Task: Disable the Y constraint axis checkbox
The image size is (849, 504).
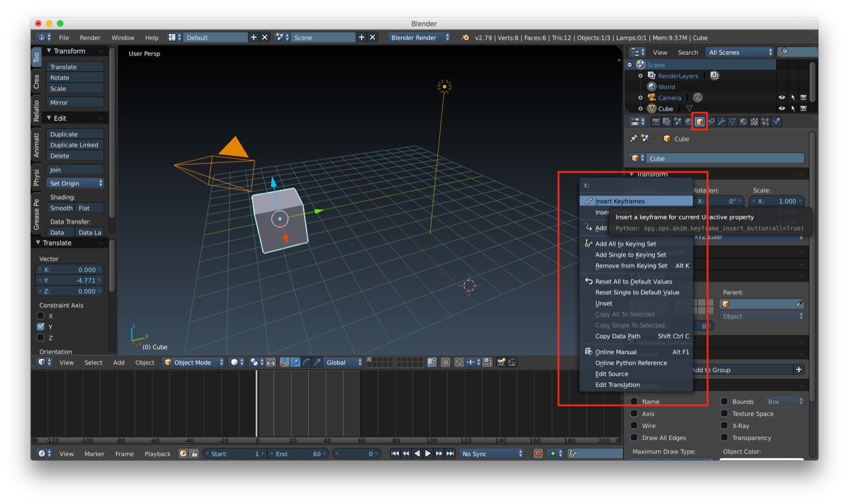Action: tap(41, 326)
